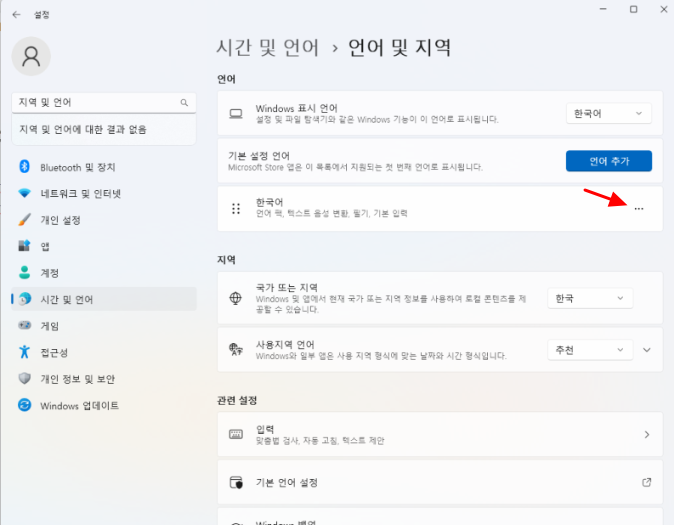Open Bluetooth 및 장치 settings
Viewport: 674px width, 525px height.
[104, 167]
